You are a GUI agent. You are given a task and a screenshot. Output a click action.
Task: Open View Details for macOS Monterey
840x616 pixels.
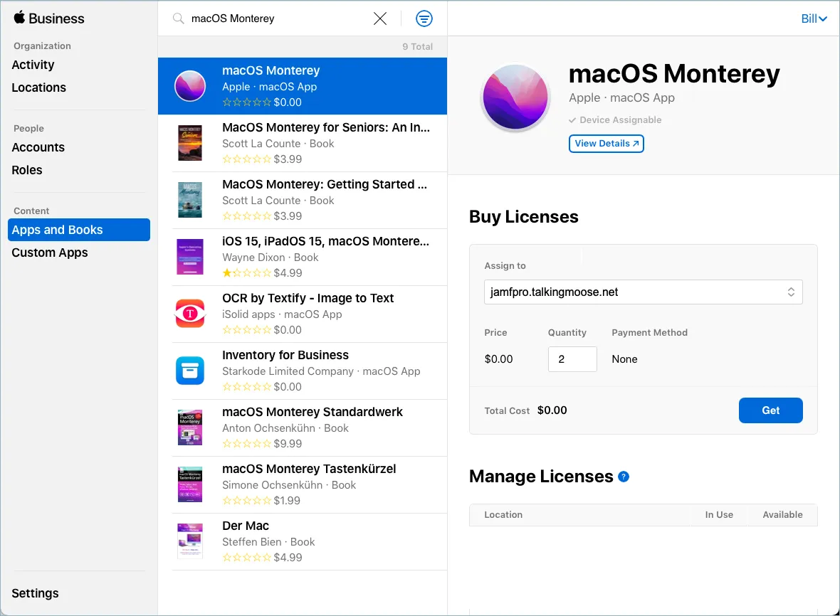(x=606, y=143)
